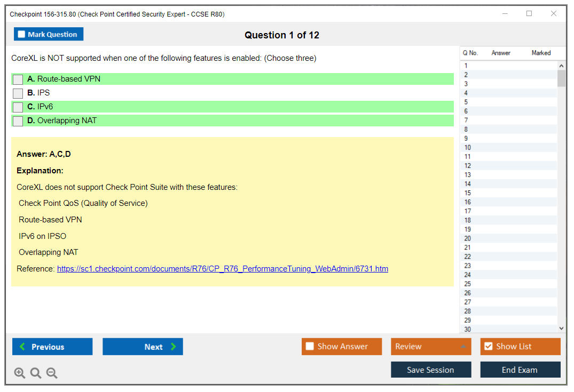Click the reset zoom magnifier icon

click(36, 373)
